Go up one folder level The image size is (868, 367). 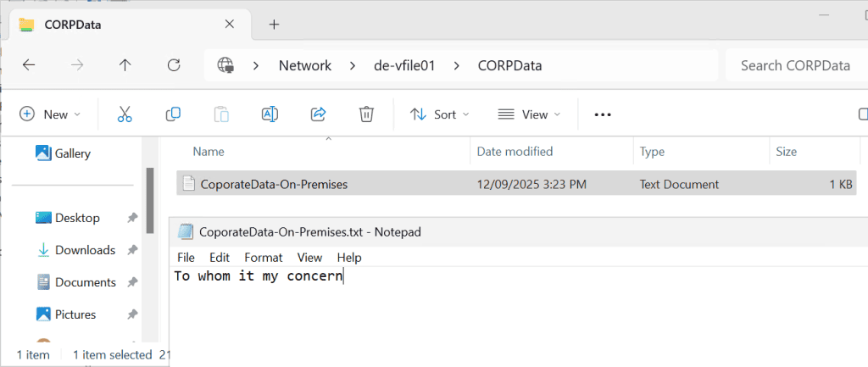coord(125,65)
